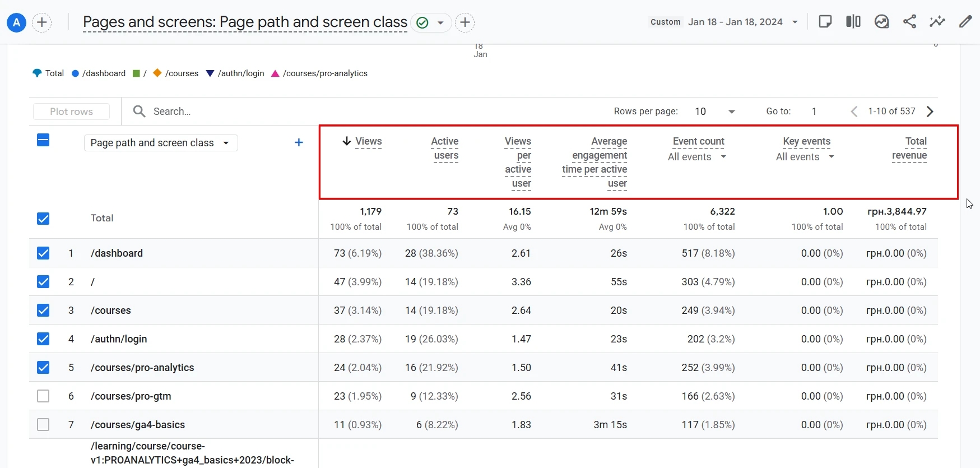
Task: Click the report title 'Pages and screens'
Action: click(245, 22)
